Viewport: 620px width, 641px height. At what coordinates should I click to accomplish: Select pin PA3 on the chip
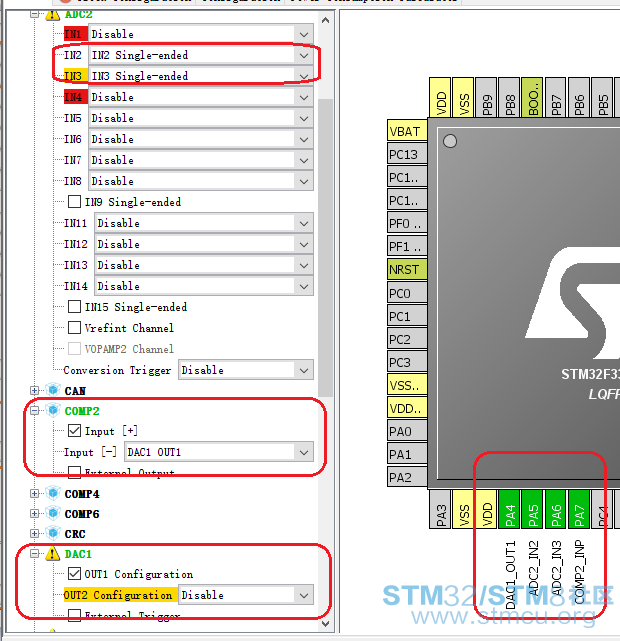[440, 509]
